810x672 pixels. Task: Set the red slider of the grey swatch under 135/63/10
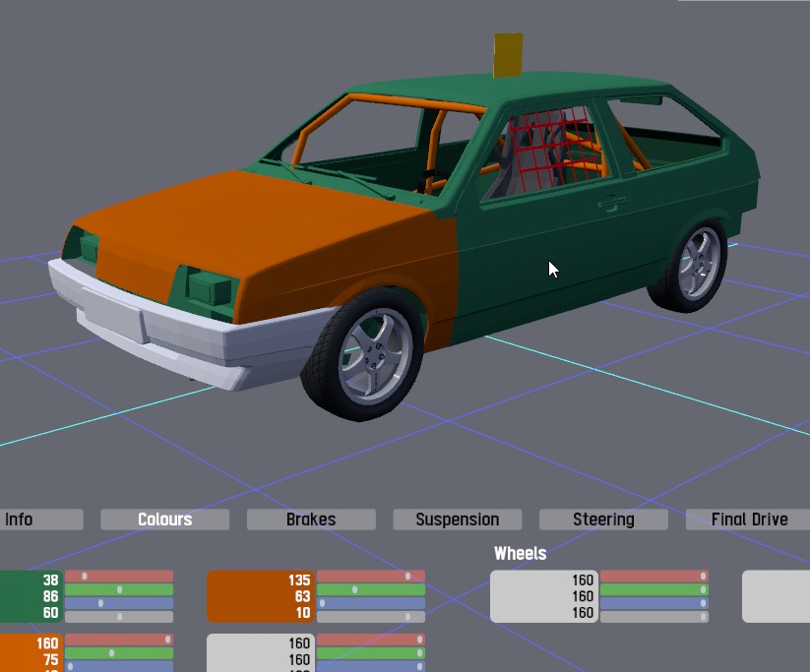371,640
